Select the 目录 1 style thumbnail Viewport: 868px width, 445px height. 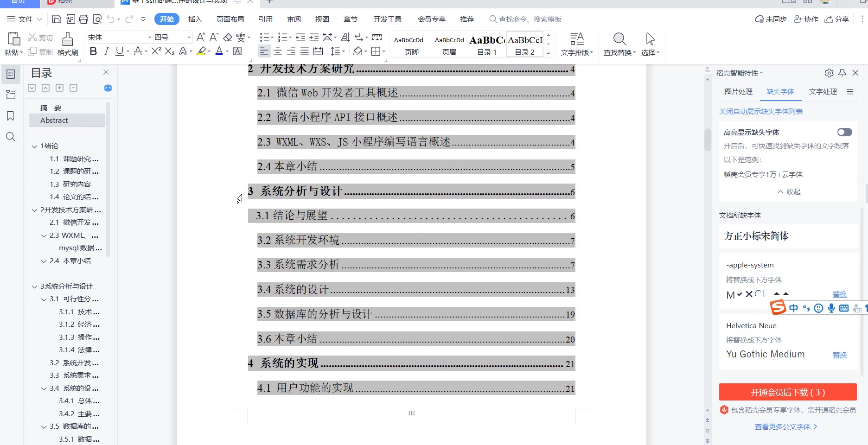[x=487, y=45]
